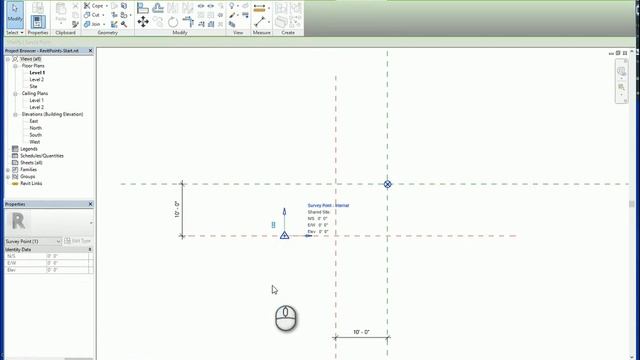Click the Cope geometry tool
640x360 pixels.
[x=94, y=6]
